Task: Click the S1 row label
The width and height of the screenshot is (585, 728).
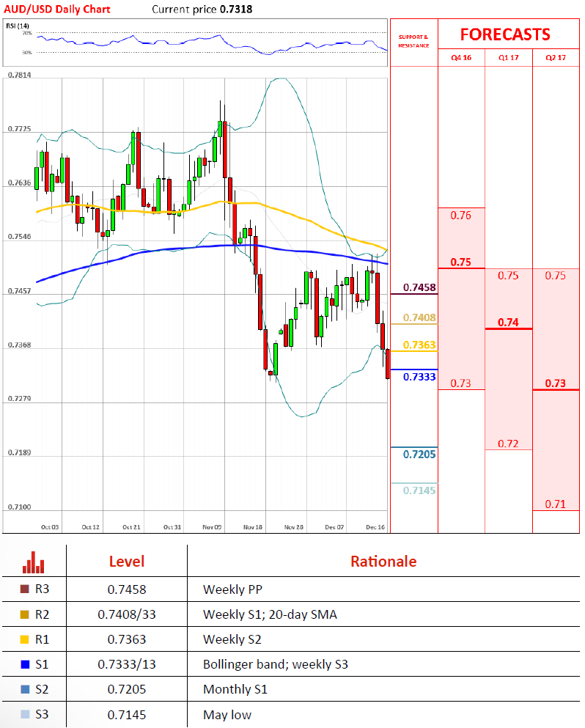Action: pyautogui.click(x=42, y=664)
